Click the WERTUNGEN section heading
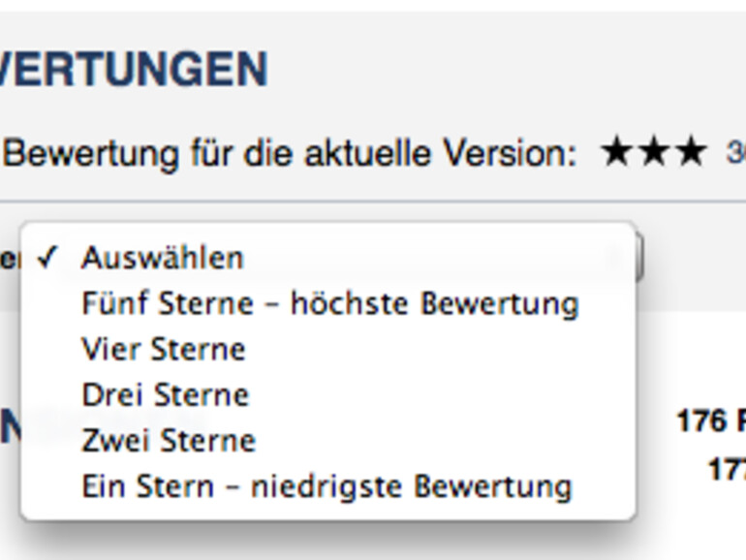This screenshot has width=746, height=560. coord(134,70)
